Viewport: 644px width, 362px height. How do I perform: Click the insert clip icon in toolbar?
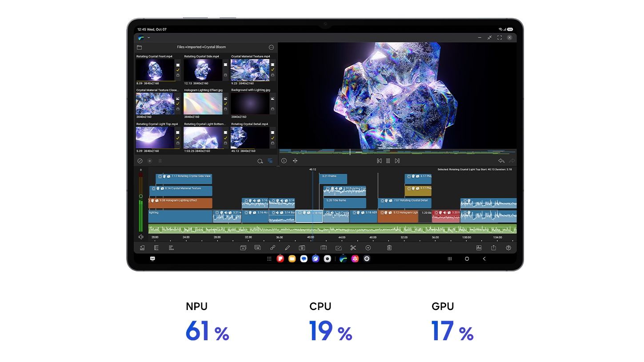point(243,248)
